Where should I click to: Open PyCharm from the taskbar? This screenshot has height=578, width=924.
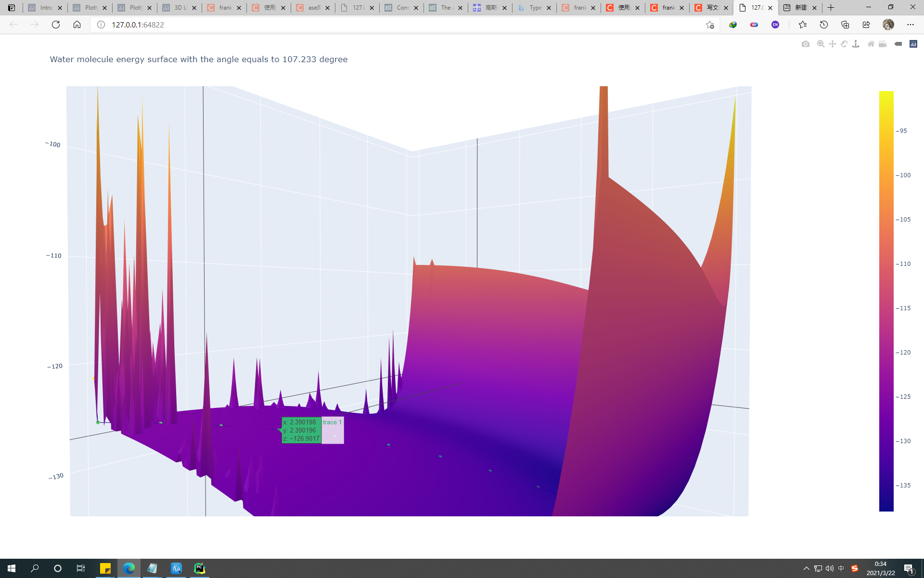point(199,568)
